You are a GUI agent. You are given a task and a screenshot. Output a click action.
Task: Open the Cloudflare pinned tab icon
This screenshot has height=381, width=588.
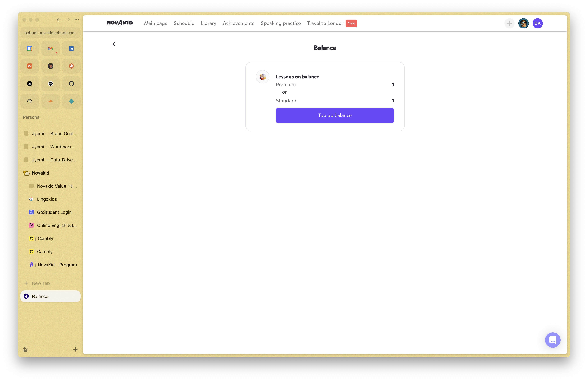(50, 101)
